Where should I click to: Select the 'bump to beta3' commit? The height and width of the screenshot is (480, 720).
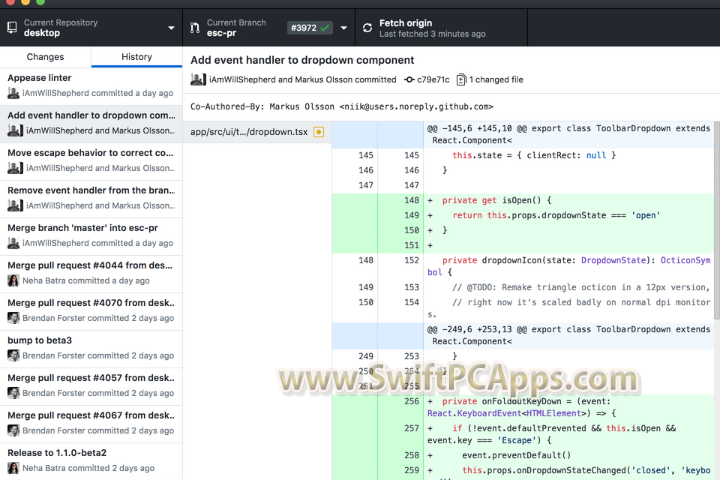91,349
